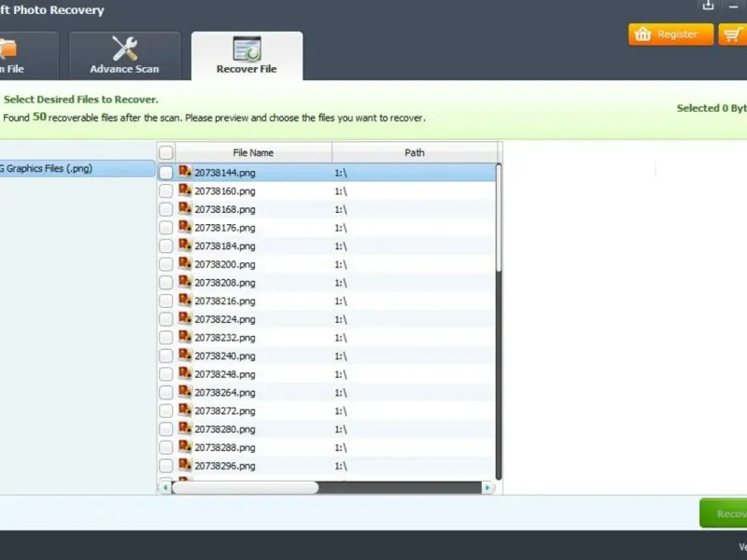Click the image icon of 20738264.png
Image resolution: width=747 pixels, height=560 pixels.
(185, 391)
